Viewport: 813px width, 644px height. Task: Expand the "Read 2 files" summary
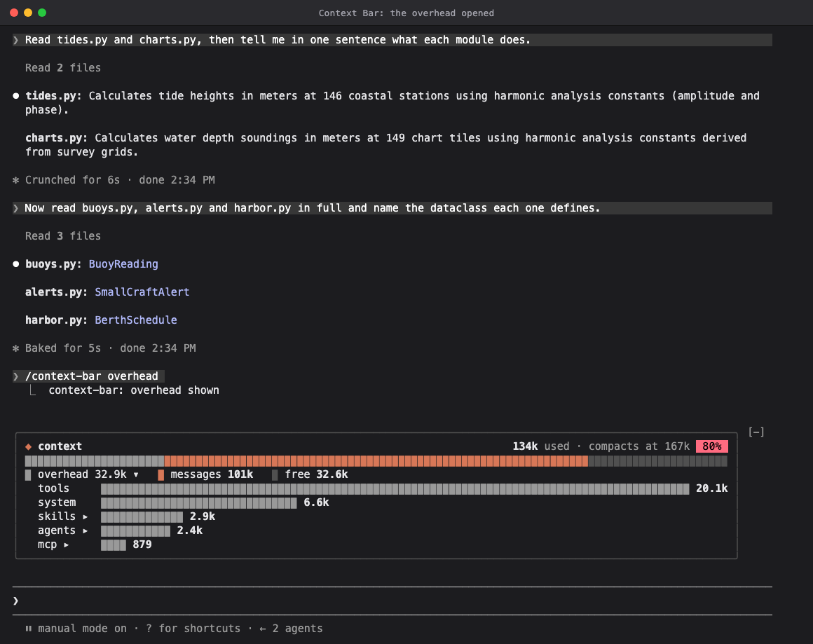click(63, 68)
